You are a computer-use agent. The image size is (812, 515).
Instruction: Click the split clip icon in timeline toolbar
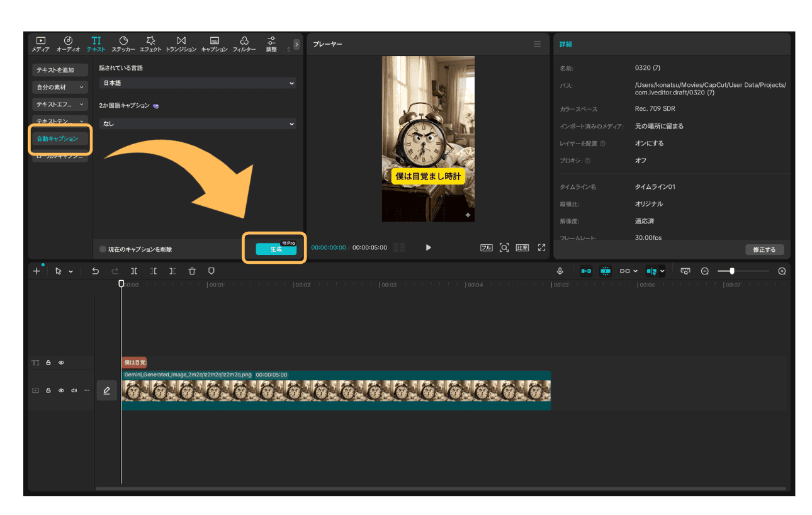click(x=134, y=271)
